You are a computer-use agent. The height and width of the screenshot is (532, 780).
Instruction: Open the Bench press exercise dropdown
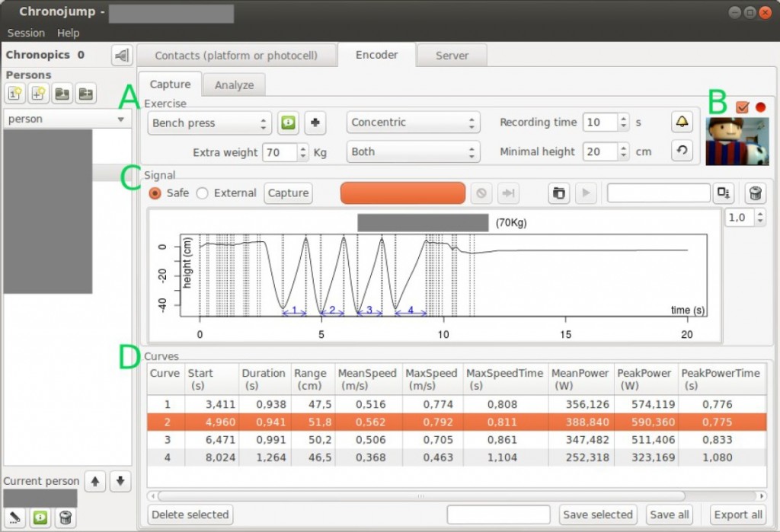[209, 123]
